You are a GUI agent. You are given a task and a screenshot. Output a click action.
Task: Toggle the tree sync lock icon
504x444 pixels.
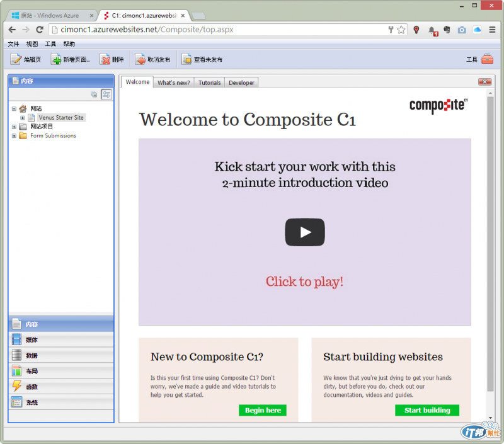tap(106, 94)
